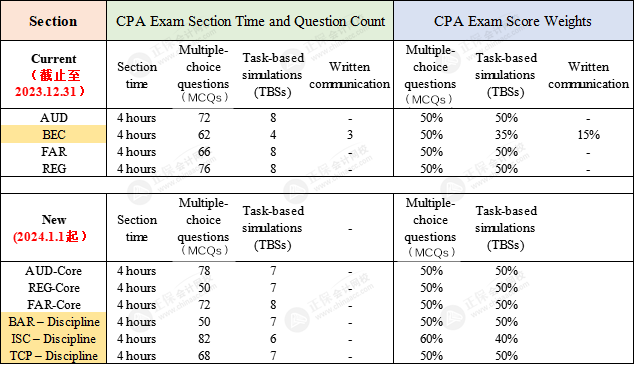This screenshot has height=365, width=634.
Task: Click the 35% TBS weight for BEC
Action: 506,135
